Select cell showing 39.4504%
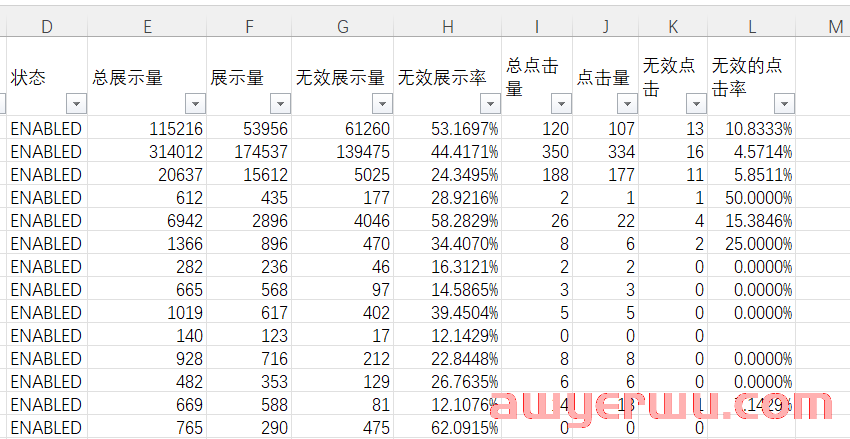Screen dimensions: 850x439 click(x=448, y=313)
